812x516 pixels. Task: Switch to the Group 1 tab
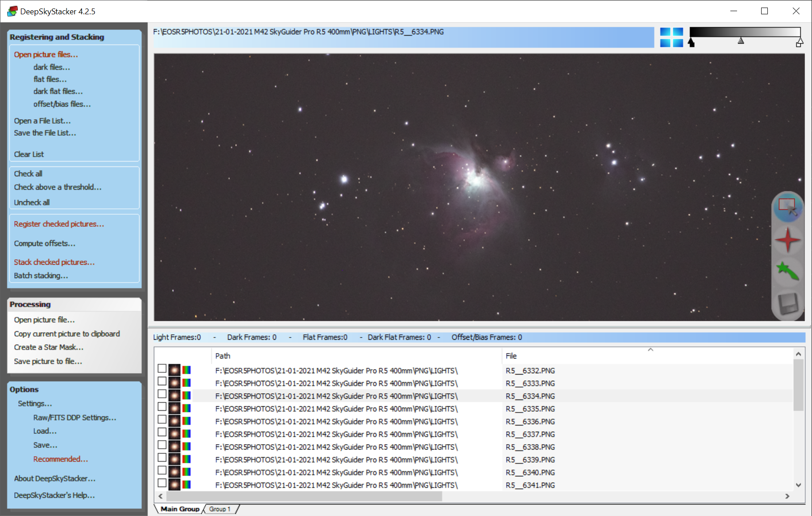[x=220, y=509]
